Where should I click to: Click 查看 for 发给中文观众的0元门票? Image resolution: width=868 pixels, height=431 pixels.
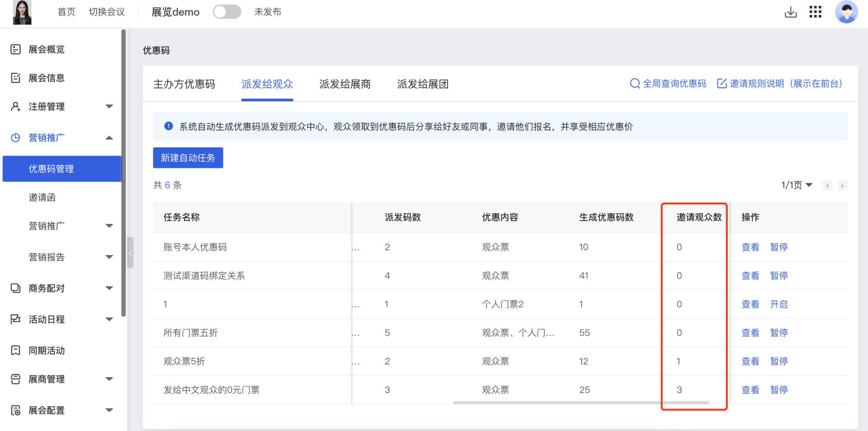coord(750,389)
